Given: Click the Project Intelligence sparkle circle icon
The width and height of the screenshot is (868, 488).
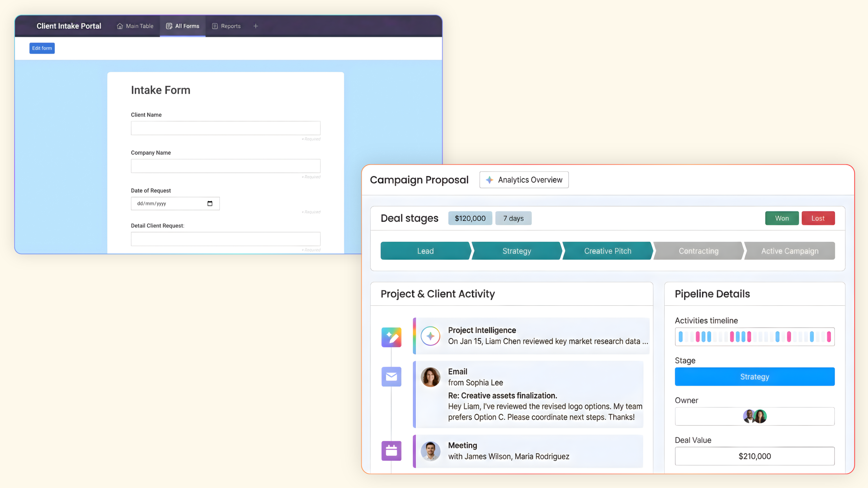Looking at the screenshot, I should pos(430,336).
